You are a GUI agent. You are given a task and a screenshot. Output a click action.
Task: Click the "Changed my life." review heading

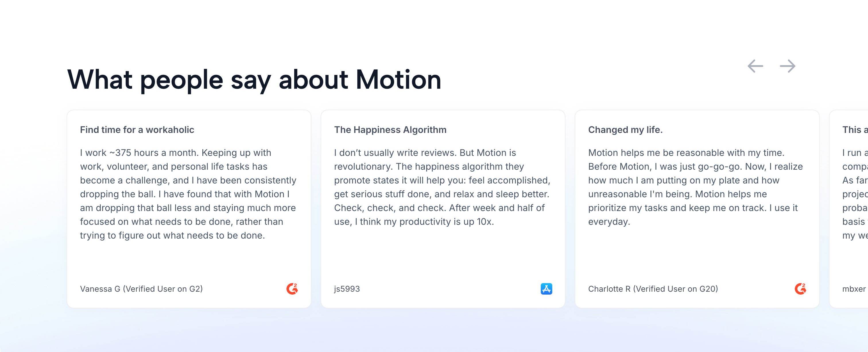tap(625, 130)
